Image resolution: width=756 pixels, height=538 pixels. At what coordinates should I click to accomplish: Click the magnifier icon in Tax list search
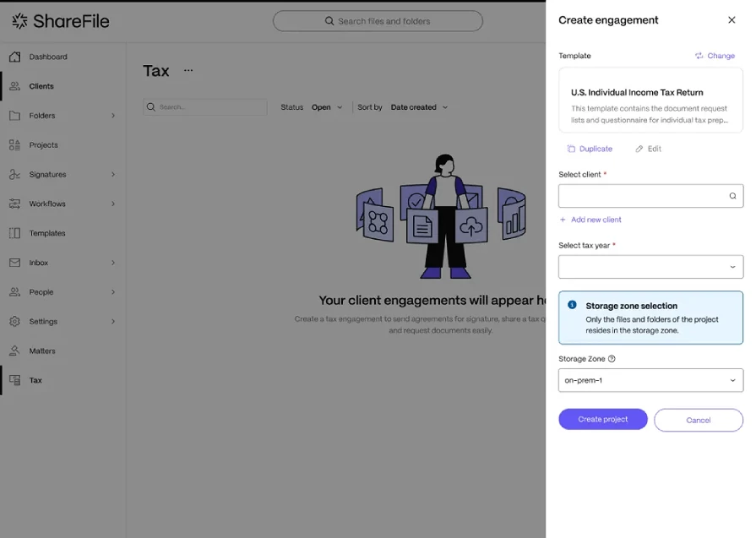(x=151, y=107)
